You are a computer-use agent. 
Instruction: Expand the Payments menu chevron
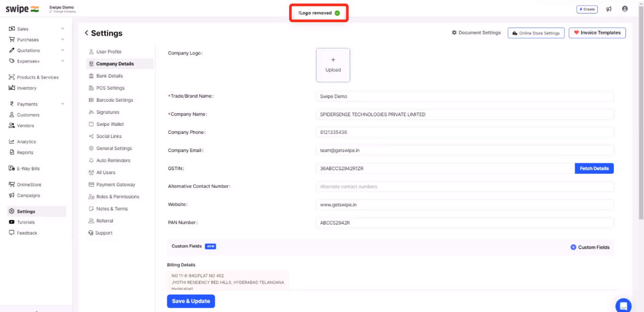click(x=62, y=104)
